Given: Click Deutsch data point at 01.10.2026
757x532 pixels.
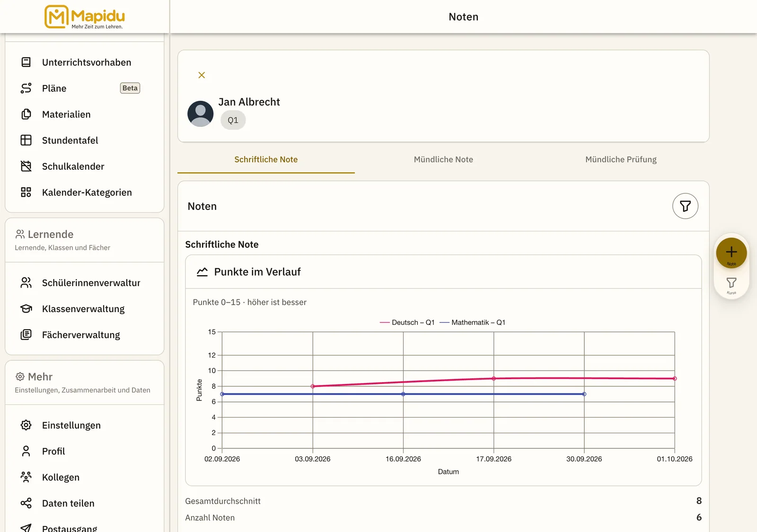Looking at the screenshot, I should point(675,379).
